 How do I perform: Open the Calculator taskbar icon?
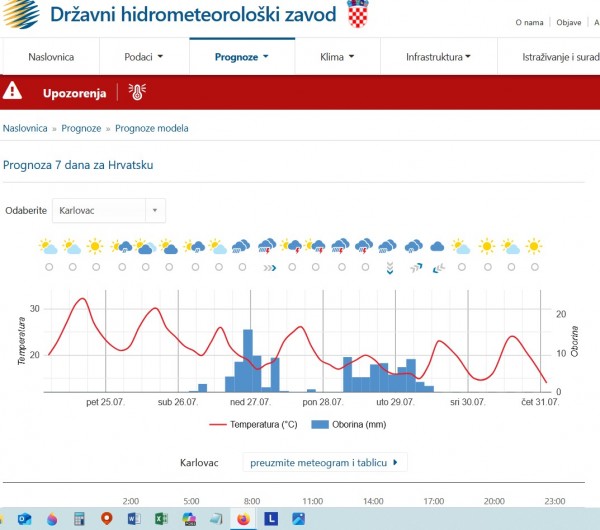pyautogui.click(x=79, y=519)
